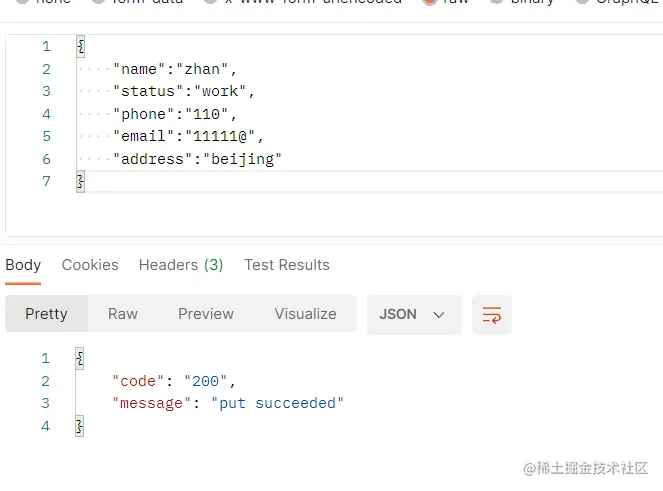Click request editor line number 7
Image resolution: width=663 pixels, height=491 pixels.
46,181
